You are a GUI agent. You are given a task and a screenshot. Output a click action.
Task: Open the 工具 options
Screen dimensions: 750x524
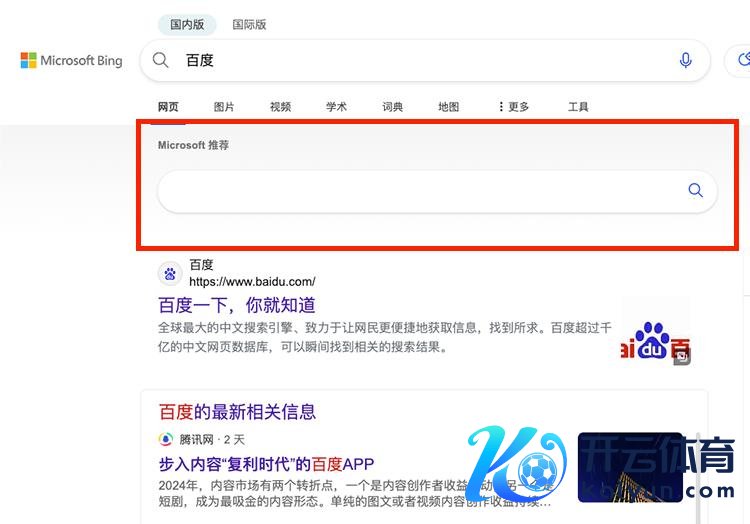[x=578, y=107]
